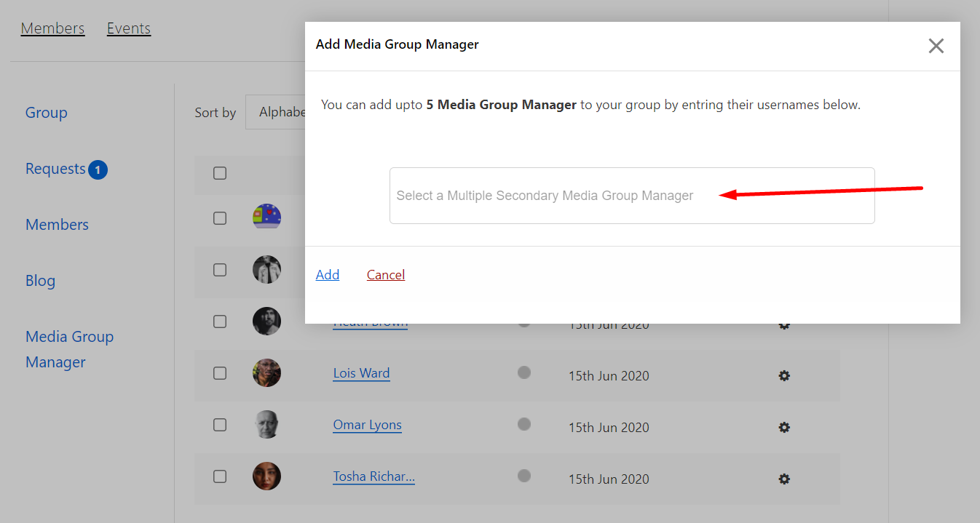The image size is (980, 523).
Task: Open Lois Ward's profile link
Action: pos(361,372)
